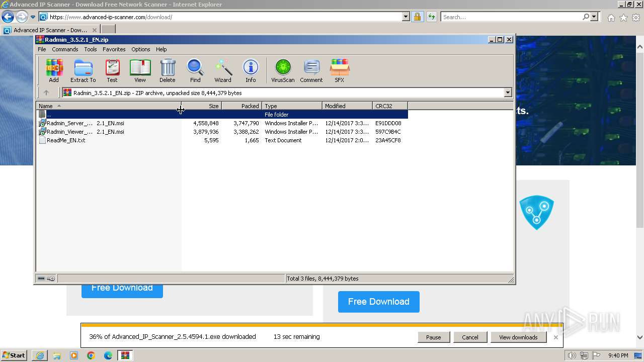Run VirusScan from the toolbar

click(283, 70)
